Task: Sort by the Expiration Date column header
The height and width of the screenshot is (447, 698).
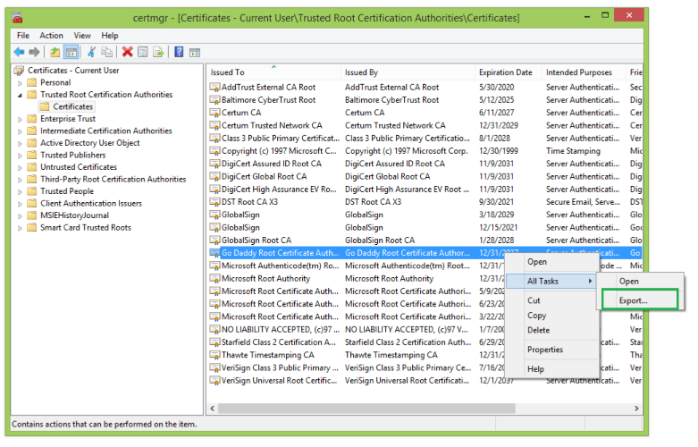Action: pyautogui.click(x=508, y=72)
